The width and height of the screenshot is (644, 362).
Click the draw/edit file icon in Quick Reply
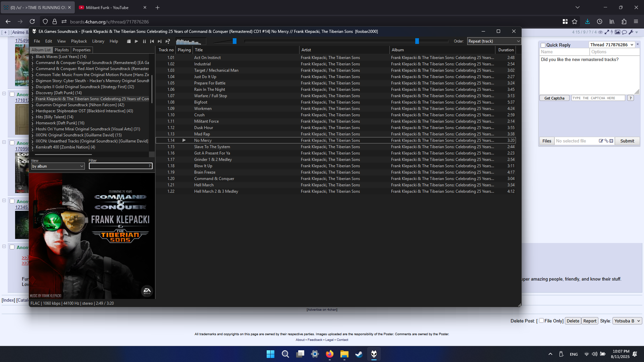(x=601, y=141)
